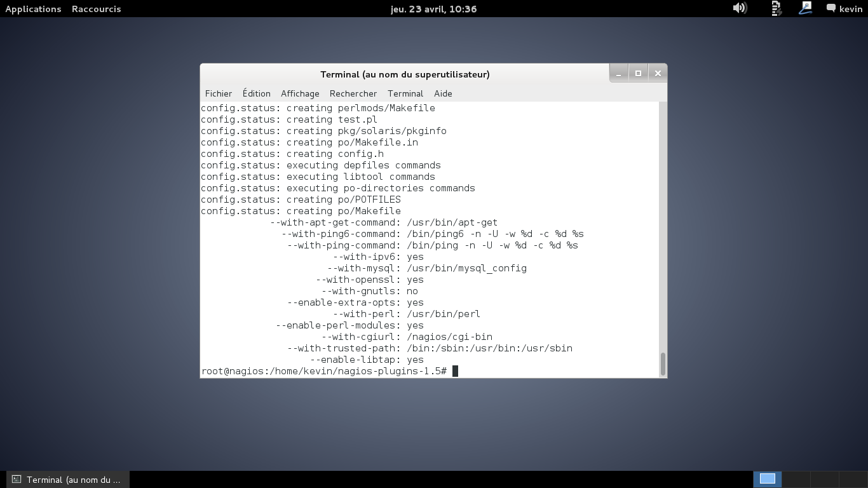
Task: Click the '--with-ping6-command' line
Action: tap(433, 234)
